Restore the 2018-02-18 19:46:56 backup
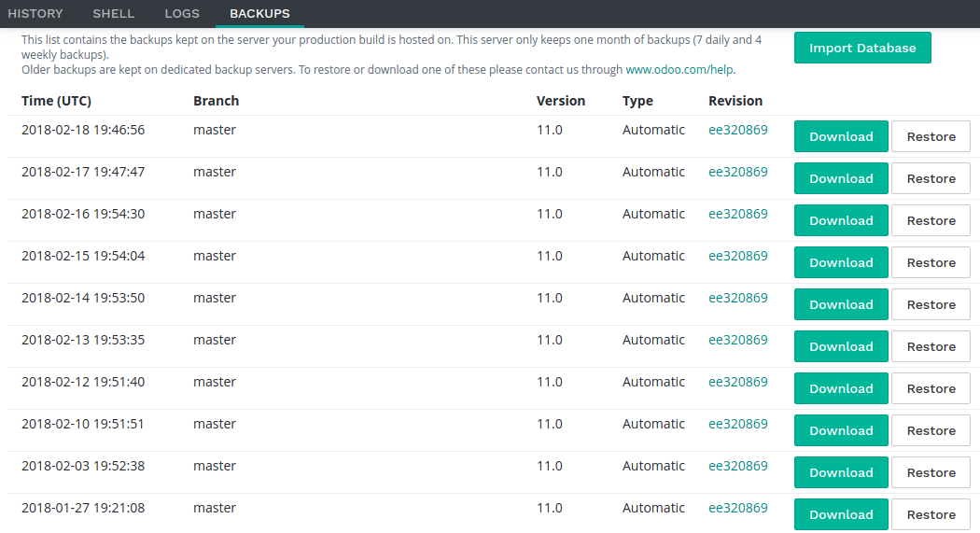The height and width of the screenshot is (533, 980). [931, 136]
